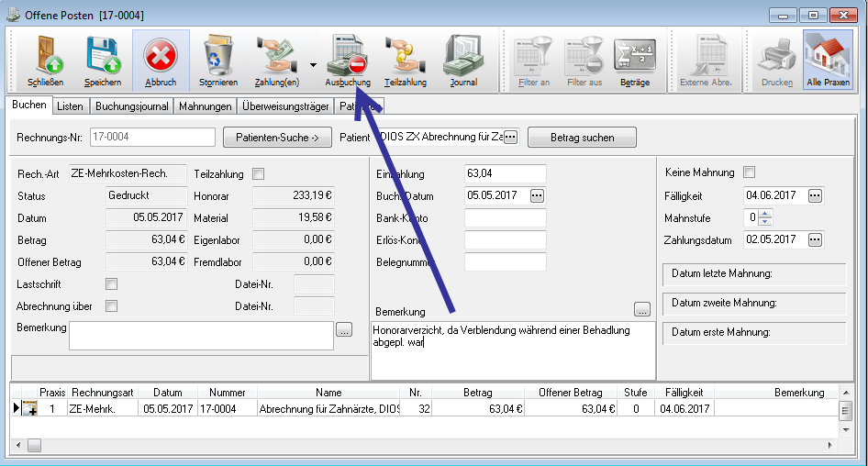Open ellipsis button beside left Bemerkung box
The height and width of the screenshot is (466, 868).
tap(344, 330)
